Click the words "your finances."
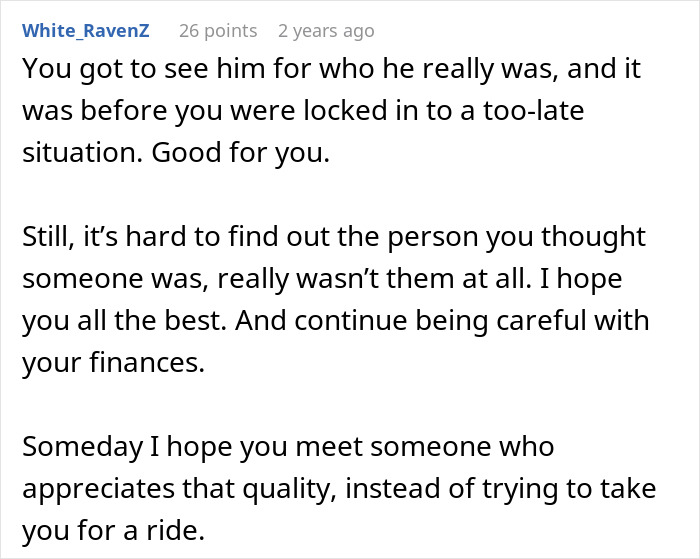The width and height of the screenshot is (700, 559). click(113, 365)
